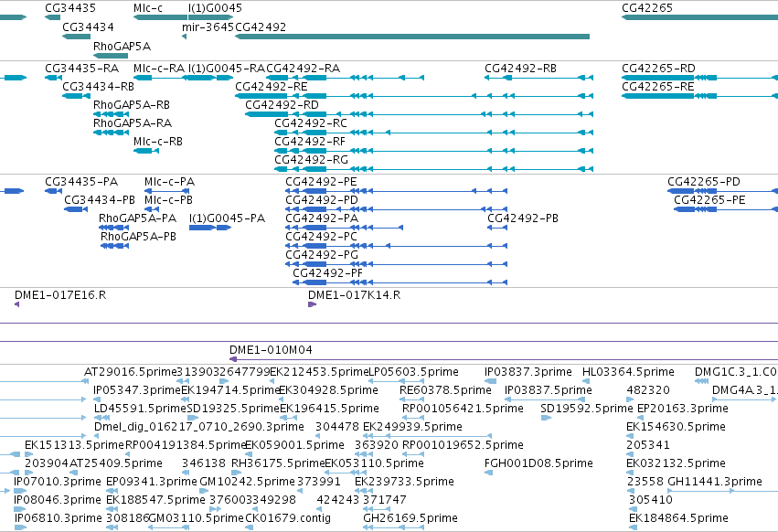Select the CG34435-PA protein label
Image resolution: width=778 pixels, height=532 pixels.
(81, 182)
